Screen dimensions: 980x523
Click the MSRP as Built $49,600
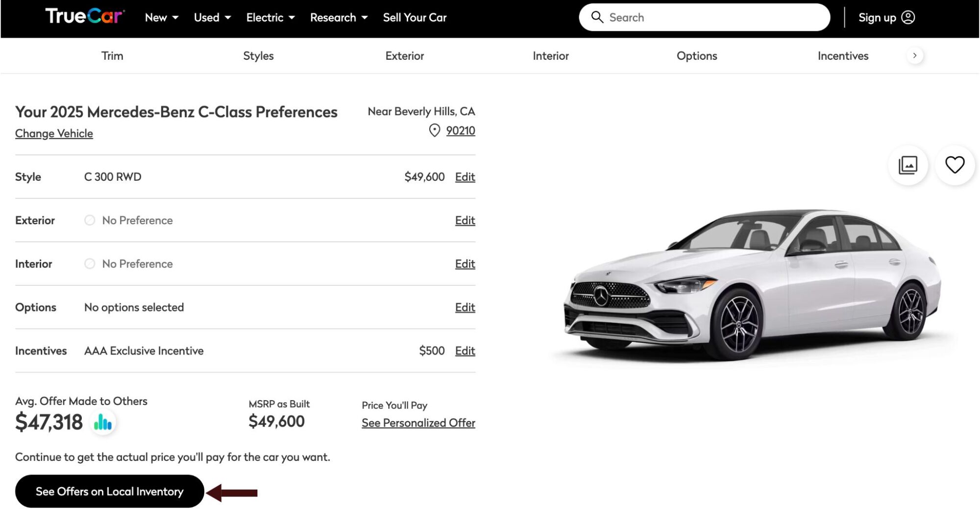click(x=276, y=421)
